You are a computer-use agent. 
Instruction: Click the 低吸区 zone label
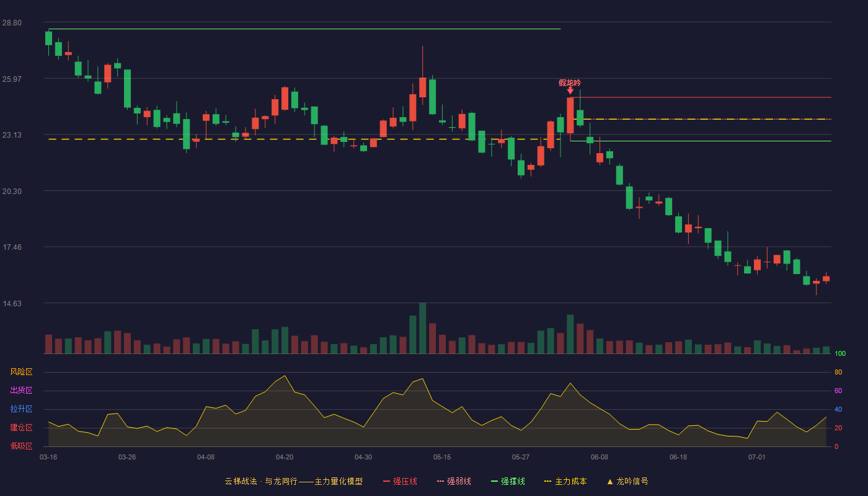(21, 446)
